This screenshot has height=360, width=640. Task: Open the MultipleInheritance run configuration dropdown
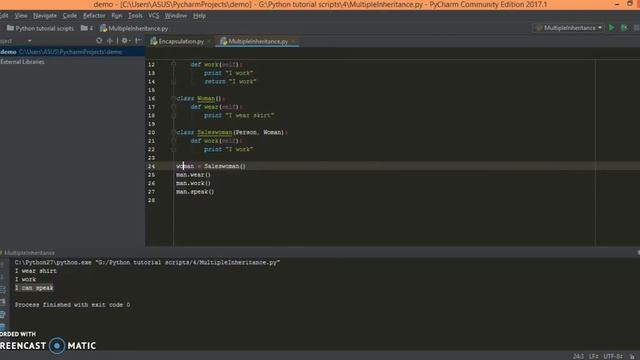click(x=569, y=28)
